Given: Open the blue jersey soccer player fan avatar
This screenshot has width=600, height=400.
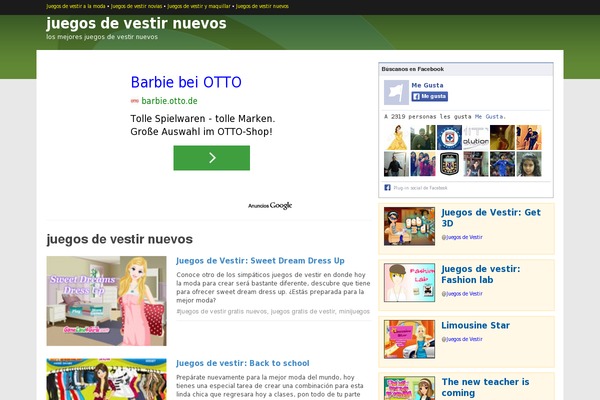Looking at the screenshot, I should pyautogui.click(x=502, y=164).
